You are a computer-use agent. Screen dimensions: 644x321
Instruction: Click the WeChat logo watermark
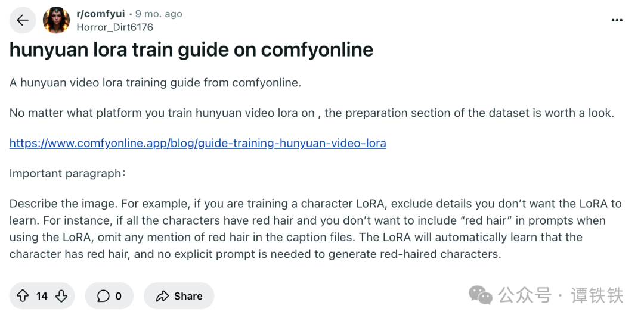pyautogui.click(x=481, y=295)
